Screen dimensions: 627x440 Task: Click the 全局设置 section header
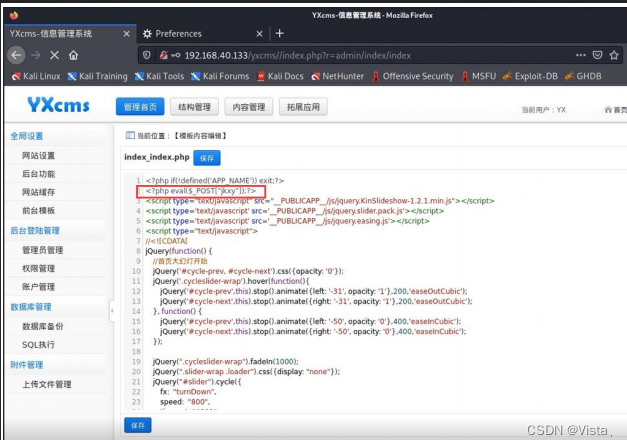click(26, 136)
